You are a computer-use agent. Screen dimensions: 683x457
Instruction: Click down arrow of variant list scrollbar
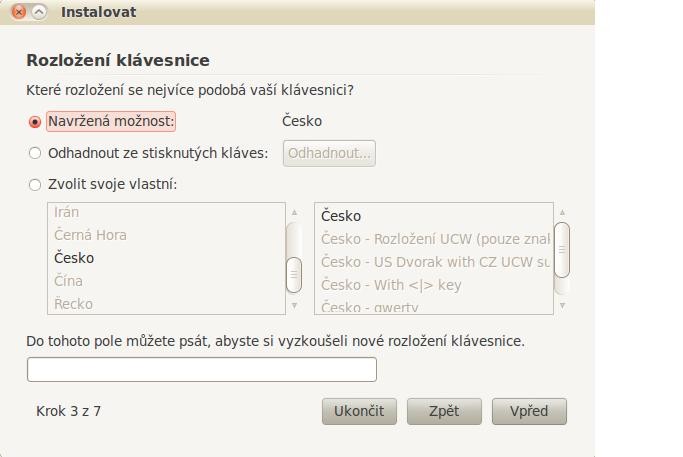[562, 305]
